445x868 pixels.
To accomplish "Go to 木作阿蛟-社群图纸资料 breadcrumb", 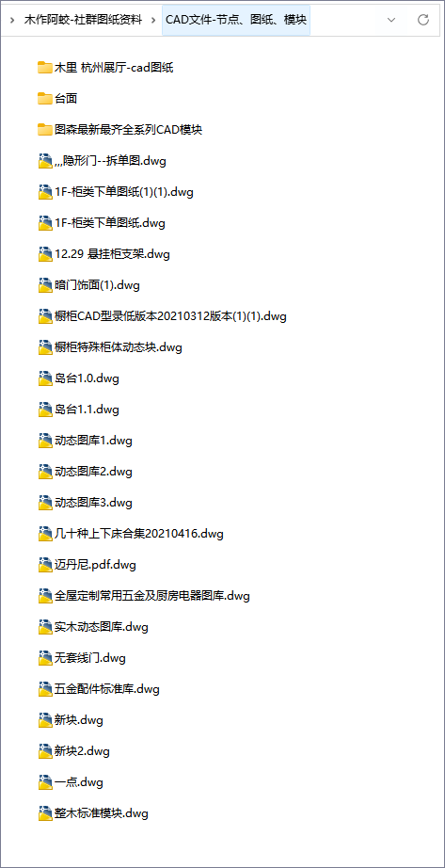I will [x=83, y=20].
